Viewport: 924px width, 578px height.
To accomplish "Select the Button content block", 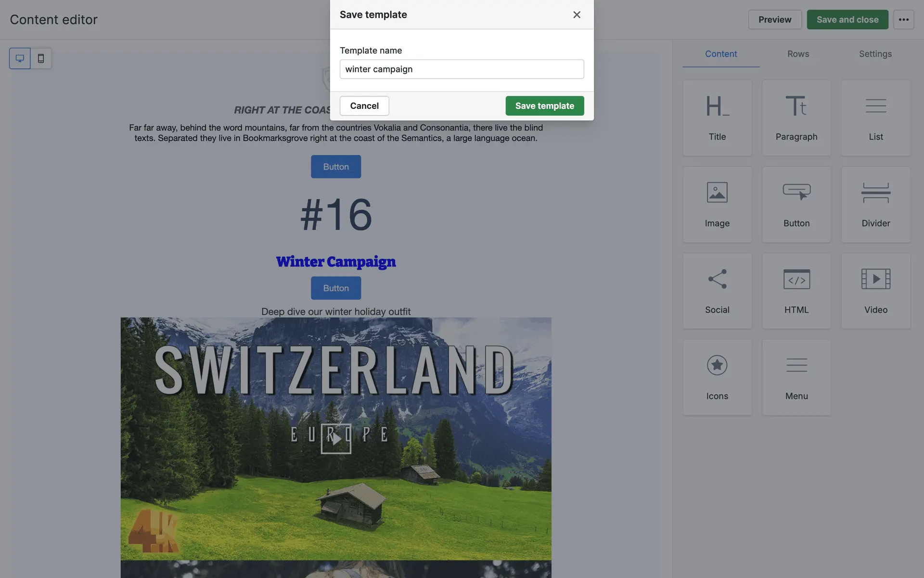I will 796,204.
